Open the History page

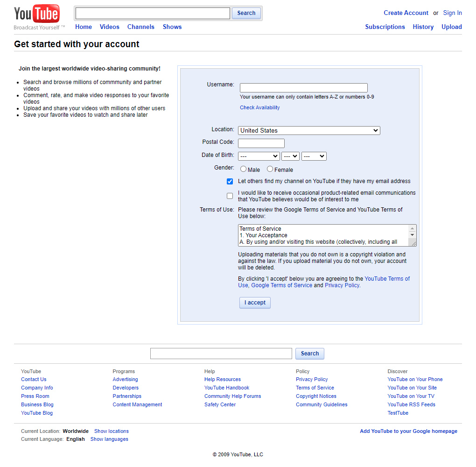(x=423, y=27)
